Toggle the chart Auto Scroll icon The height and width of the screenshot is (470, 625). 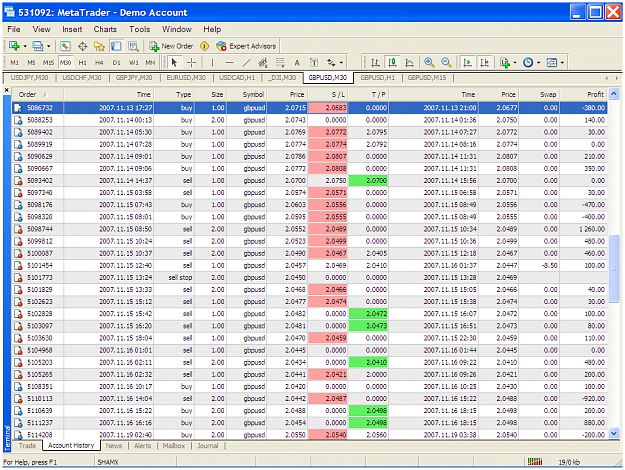467,63
